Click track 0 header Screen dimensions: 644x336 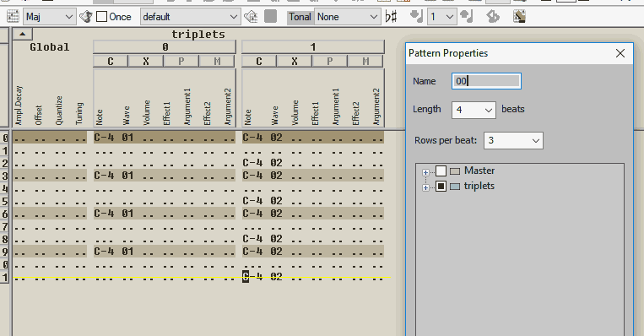pyautogui.click(x=165, y=47)
